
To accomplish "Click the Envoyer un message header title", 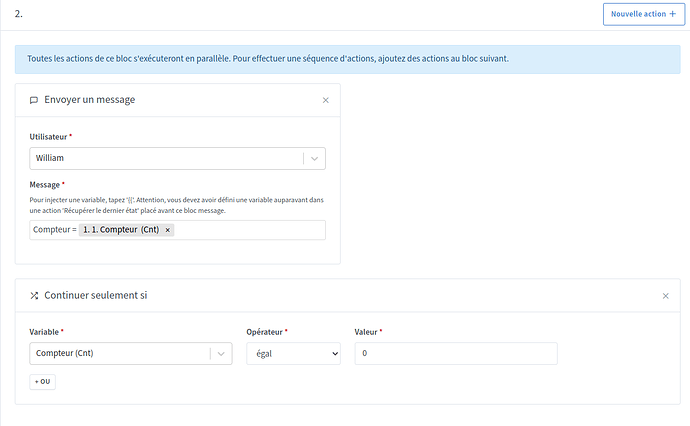I will click(90, 100).
